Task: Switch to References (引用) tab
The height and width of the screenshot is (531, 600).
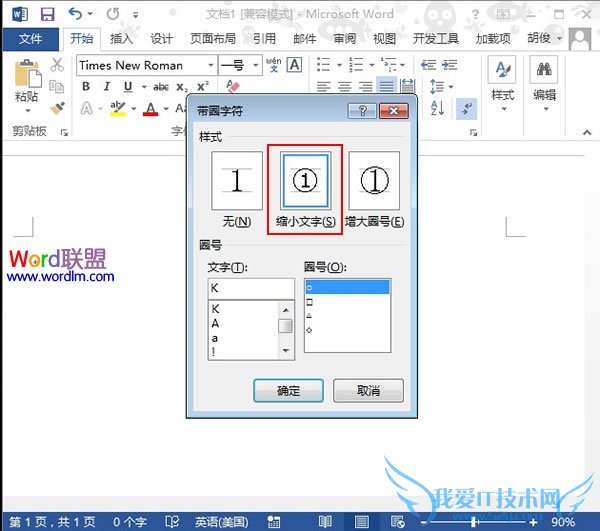Action: [264, 39]
